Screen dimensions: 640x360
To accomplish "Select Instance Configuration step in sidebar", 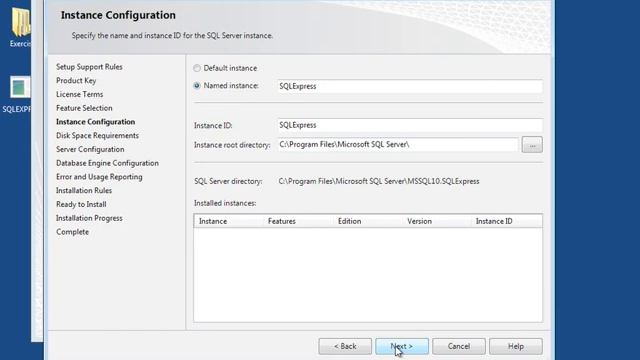I will click(96, 122).
